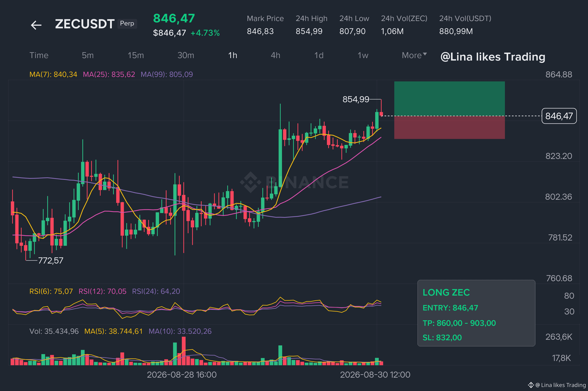Viewport: 588px width, 391px height.
Task: Switch to the 1d interval
Action: pyautogui.click(x=319, y=55)
